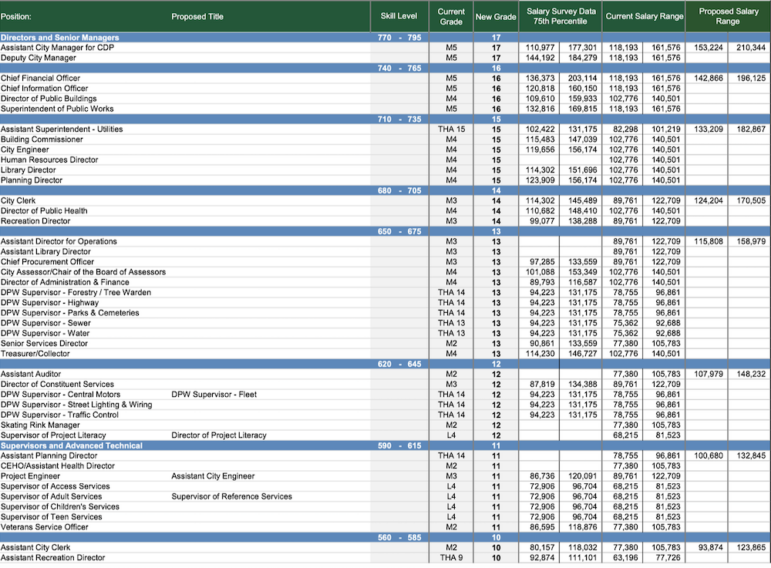
Task: Click the 'Assistant Auditor' cell
Action: click(30, 374)
